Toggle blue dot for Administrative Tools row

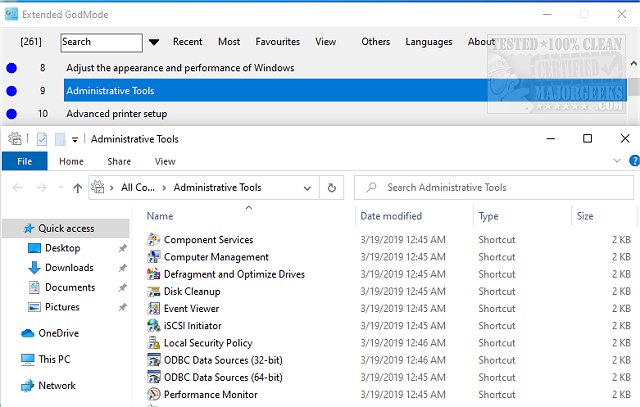(x=11, y=91)
